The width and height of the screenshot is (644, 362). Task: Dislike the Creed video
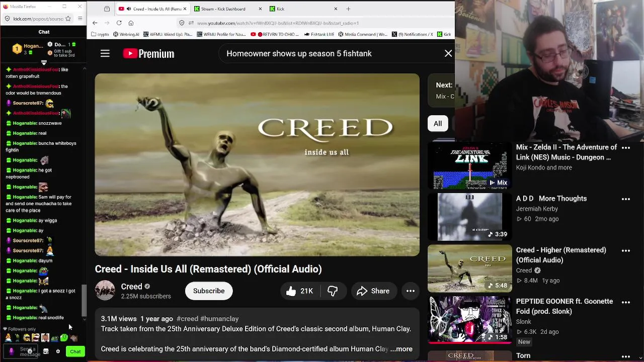[x=333, y=291]
